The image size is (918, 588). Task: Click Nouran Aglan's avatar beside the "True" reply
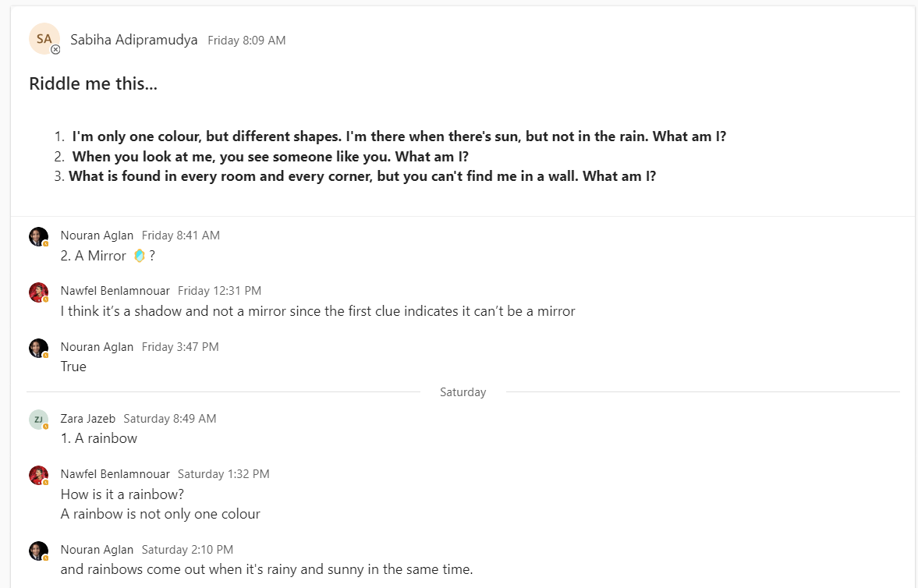38,348
